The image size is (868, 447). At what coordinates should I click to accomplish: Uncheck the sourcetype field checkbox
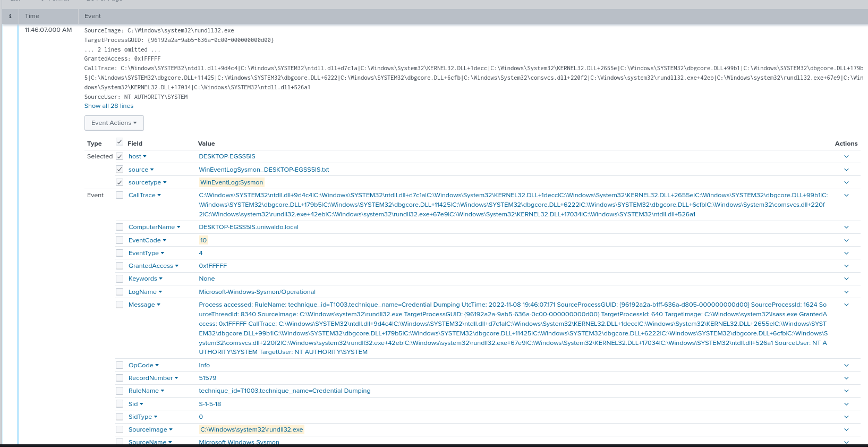pyautogui.click(x=120, y=182)
